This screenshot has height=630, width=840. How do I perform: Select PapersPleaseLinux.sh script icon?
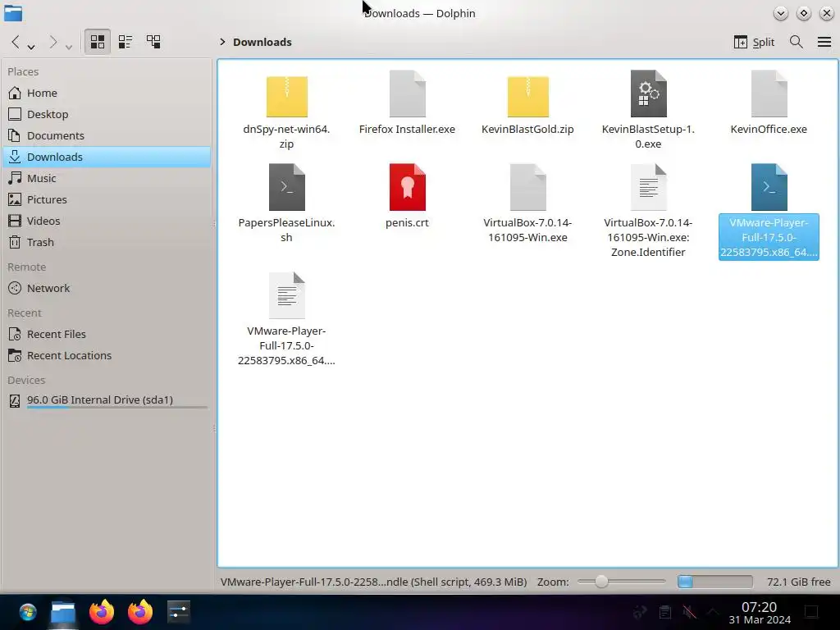[286, 187]
